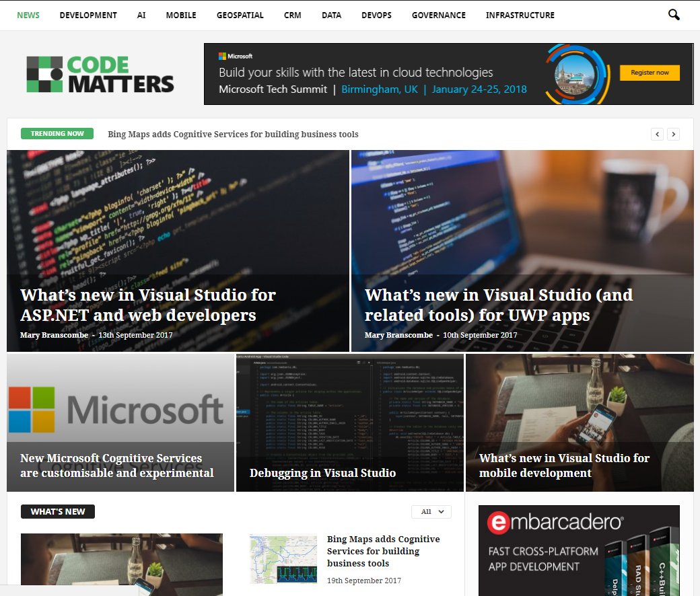Click the 13th September 2017 date
This screenshot has height=596, width=700.
[x=135, y=335]
